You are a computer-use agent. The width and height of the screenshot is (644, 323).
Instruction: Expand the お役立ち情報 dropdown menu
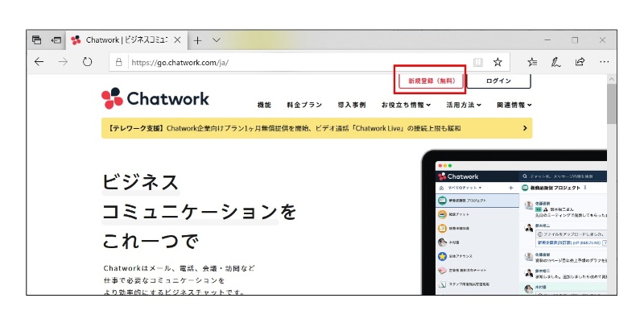tap(406, 105)
